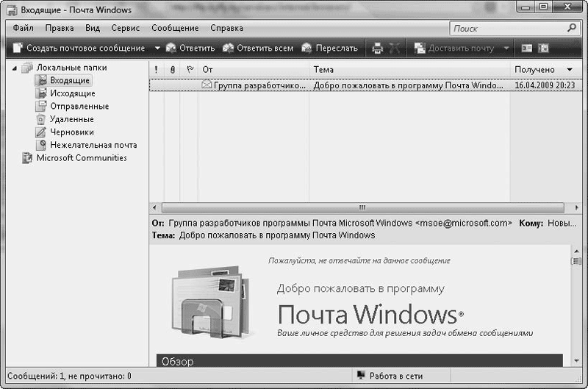Click the Print toolbar icon

[x=377, y=49]
